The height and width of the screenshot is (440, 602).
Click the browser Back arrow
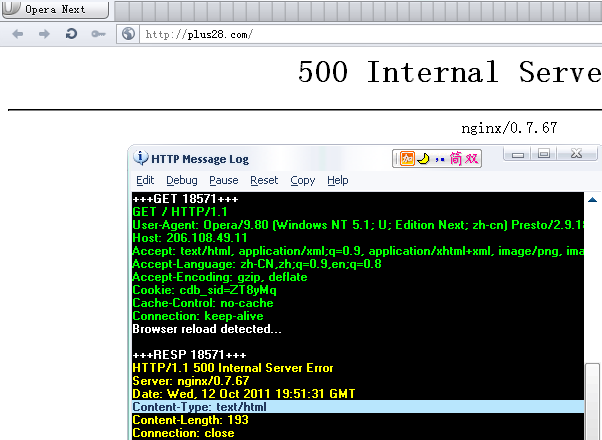pyautogui.click(x=18, y=34)
